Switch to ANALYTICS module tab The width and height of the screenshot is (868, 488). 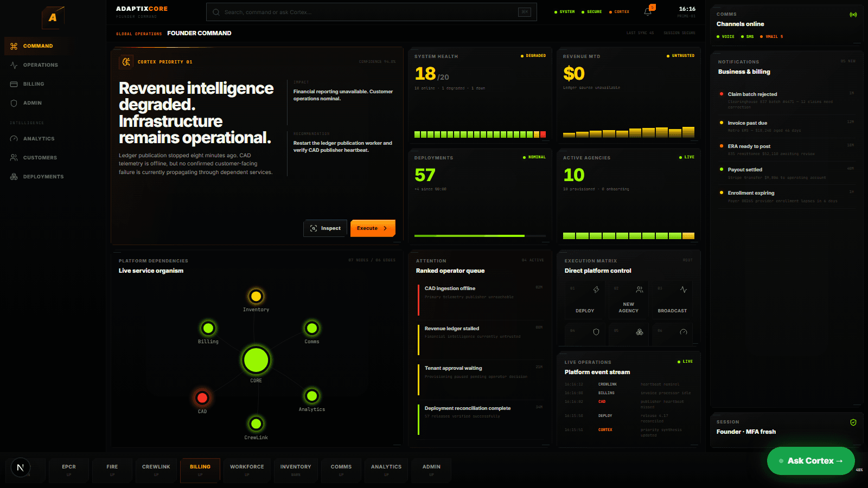point(386,470)
